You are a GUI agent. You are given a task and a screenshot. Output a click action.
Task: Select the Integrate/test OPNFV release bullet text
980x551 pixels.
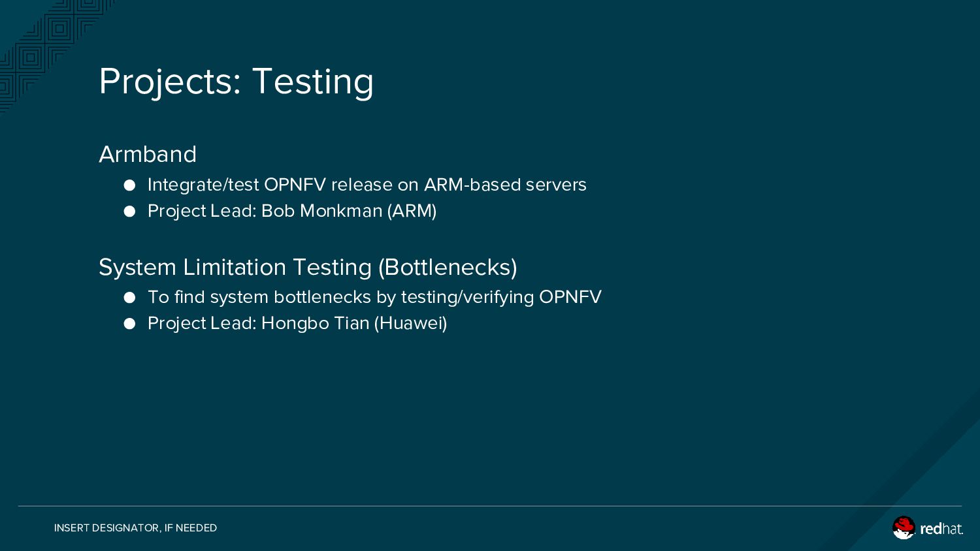[367, 185]
